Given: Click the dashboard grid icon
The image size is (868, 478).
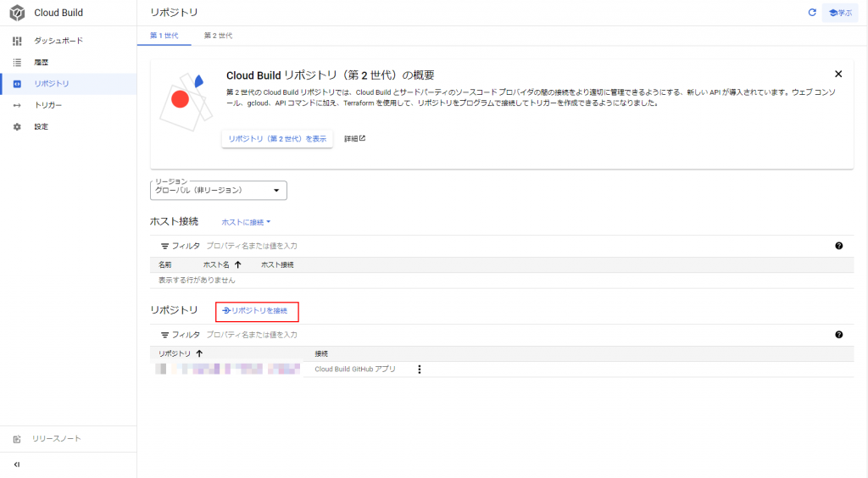Looking at the screenshot, I should pyautogui.click(x=17, y=41).
